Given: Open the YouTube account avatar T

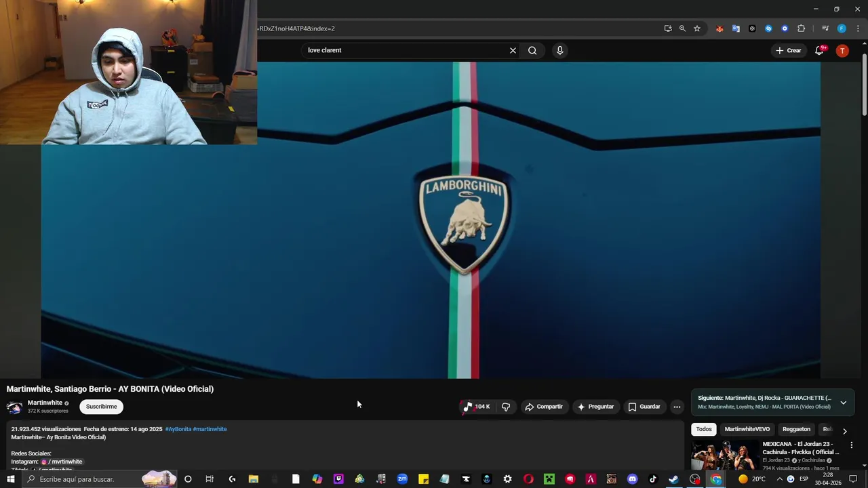Looking at the screenshot, I should pos(842,51).
